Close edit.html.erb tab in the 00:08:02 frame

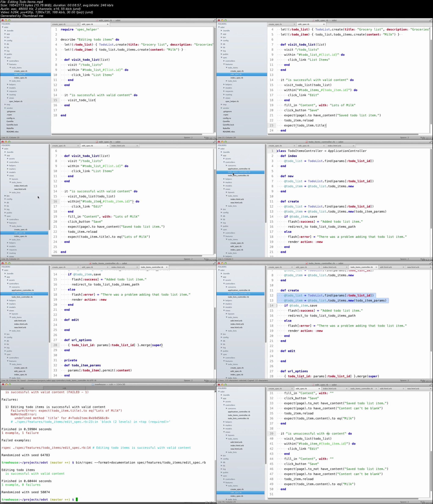pyautogui.click(x=404, y=389)
